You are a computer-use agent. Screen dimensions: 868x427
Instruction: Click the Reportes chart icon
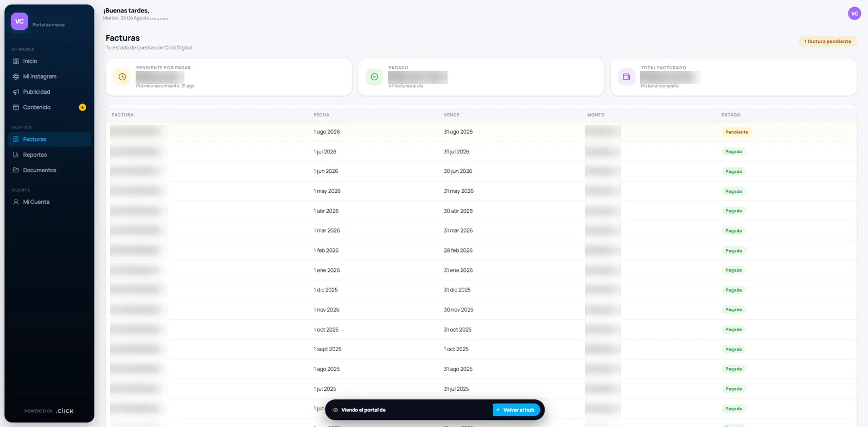point(16,155)
